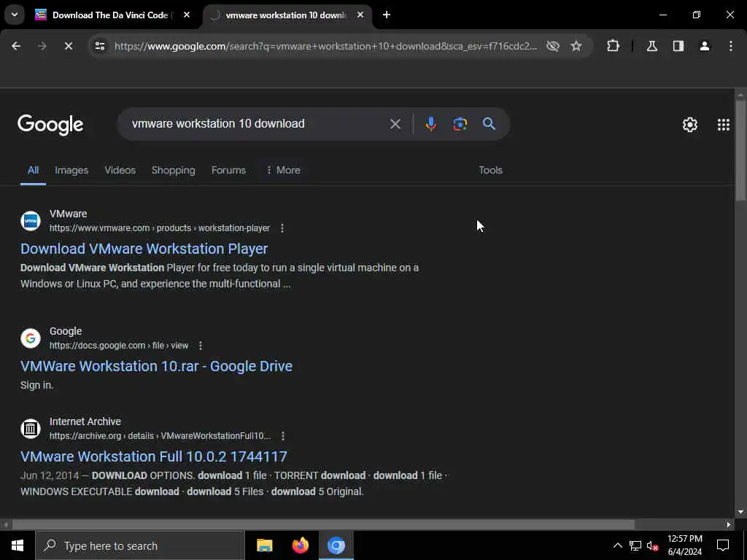Viewport: 747px width, 560px height.
Task: Open the Chrome three-dot menu
Action: coord(731,46)
